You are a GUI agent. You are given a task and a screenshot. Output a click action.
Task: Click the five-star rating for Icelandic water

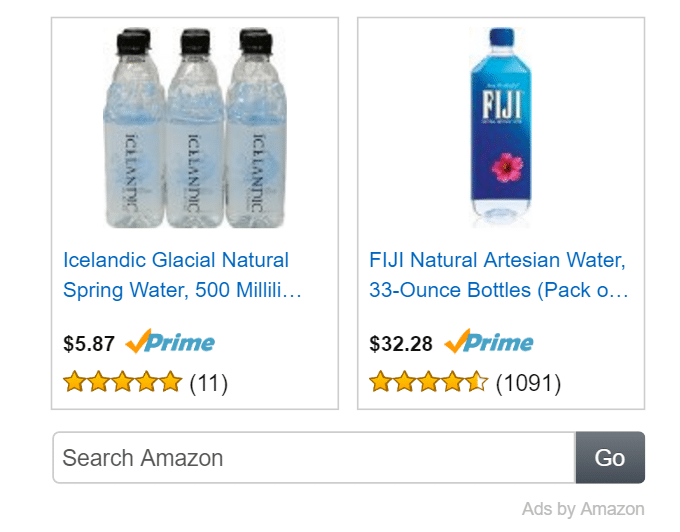click(123, 382)
